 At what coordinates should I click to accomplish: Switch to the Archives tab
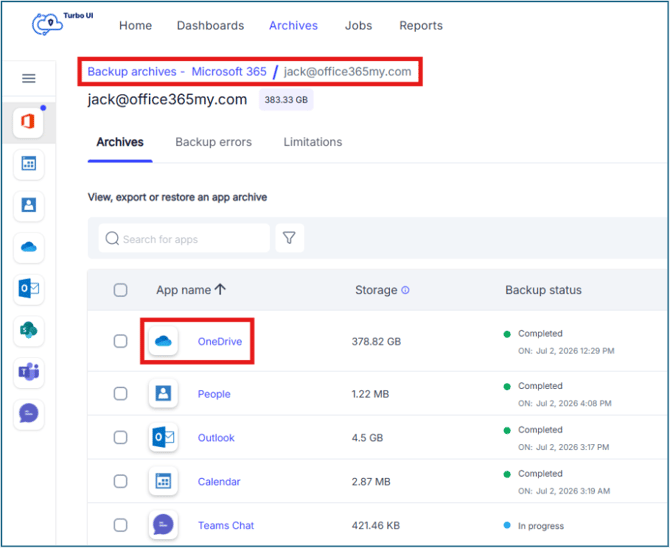tap(120, 142)
